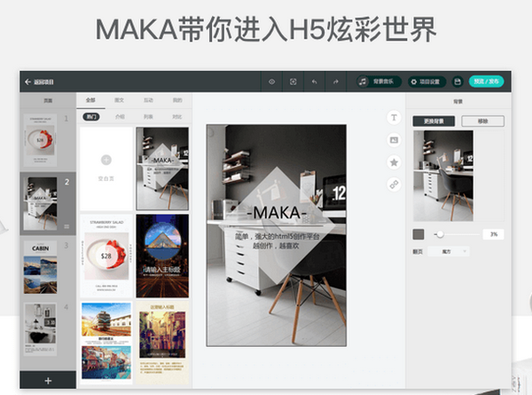Screen dimensions: 532x395
Task: Select the text tool T icon
Action: tap(394, 117)
